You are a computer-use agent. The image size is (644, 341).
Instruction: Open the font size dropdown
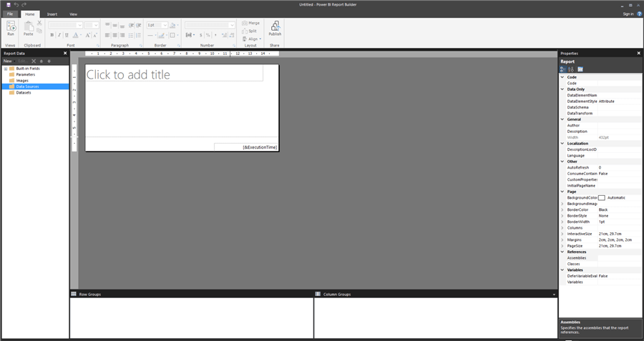96,25
